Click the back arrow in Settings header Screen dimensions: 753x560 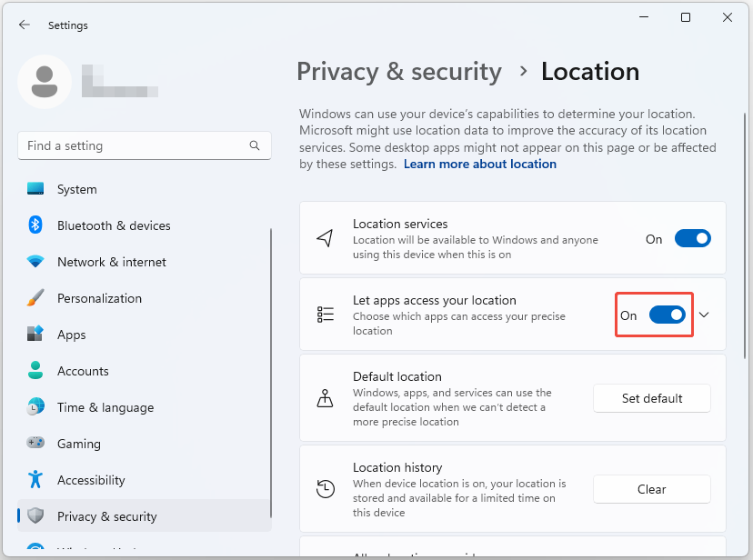(x=25, y=25)
